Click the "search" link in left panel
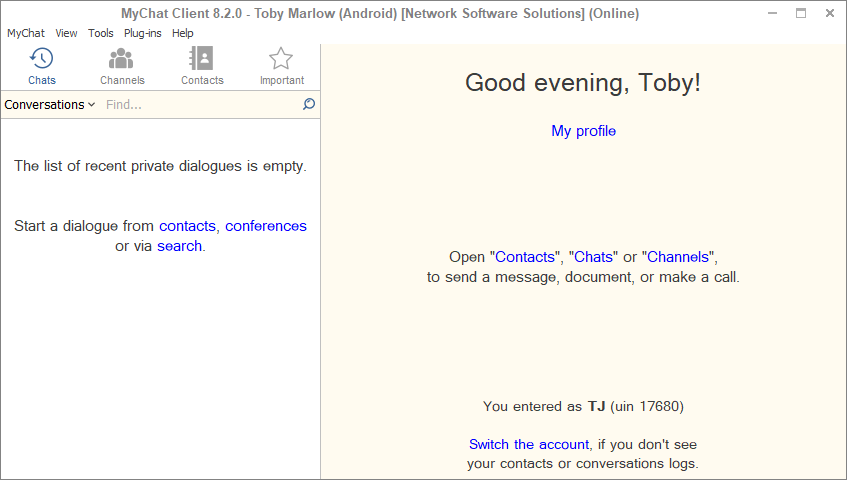The image size is (847, 480). pyautogui.click(x=179, y=246)
